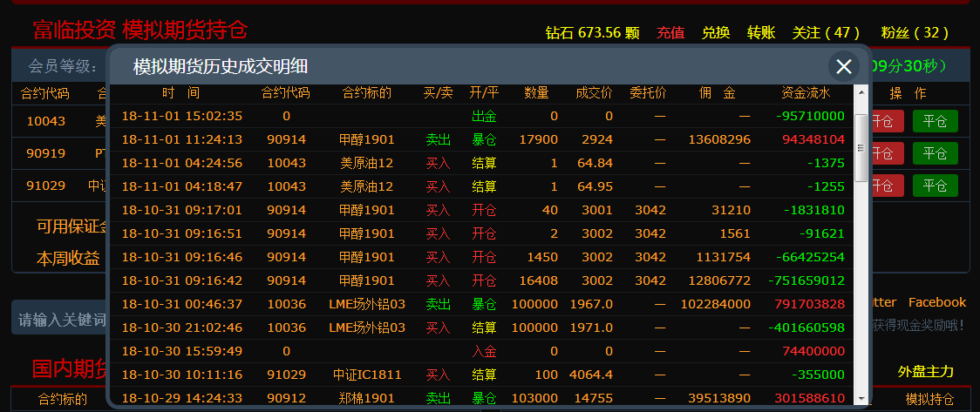Close the 模拟期货历史成交明细 dialog
Image resolution: width=980 pixels, height=412 pixels.
[x=843, y=66]
